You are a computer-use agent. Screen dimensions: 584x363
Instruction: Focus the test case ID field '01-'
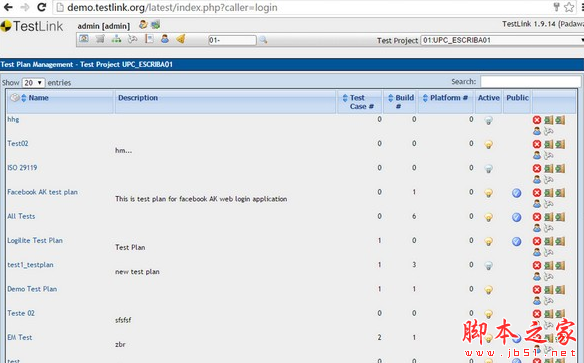click(232, 40)
